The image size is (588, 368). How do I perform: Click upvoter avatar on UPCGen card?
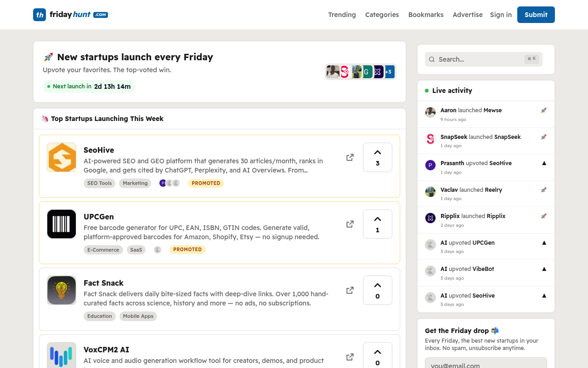coord(158,250)
